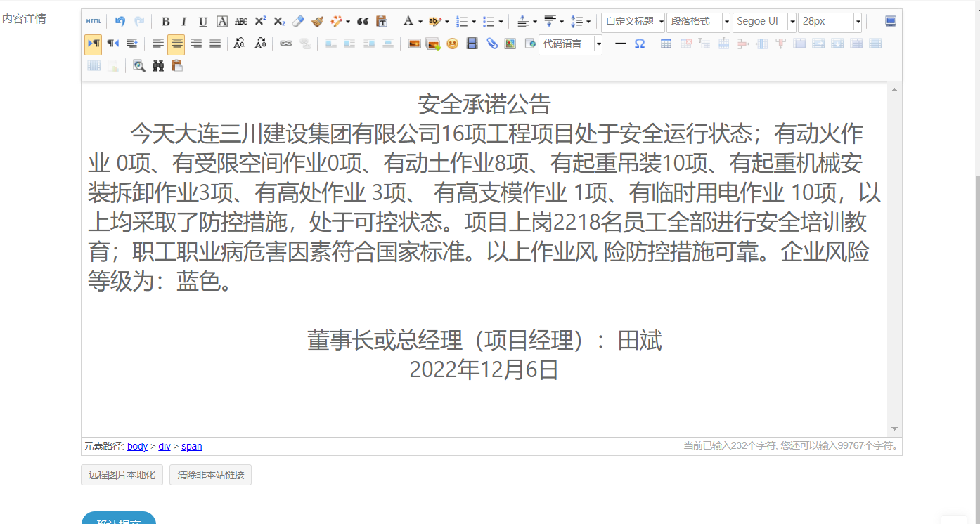Enter fullscreen editing mode
The image size is (980, 524).
(x=891, y=22)
